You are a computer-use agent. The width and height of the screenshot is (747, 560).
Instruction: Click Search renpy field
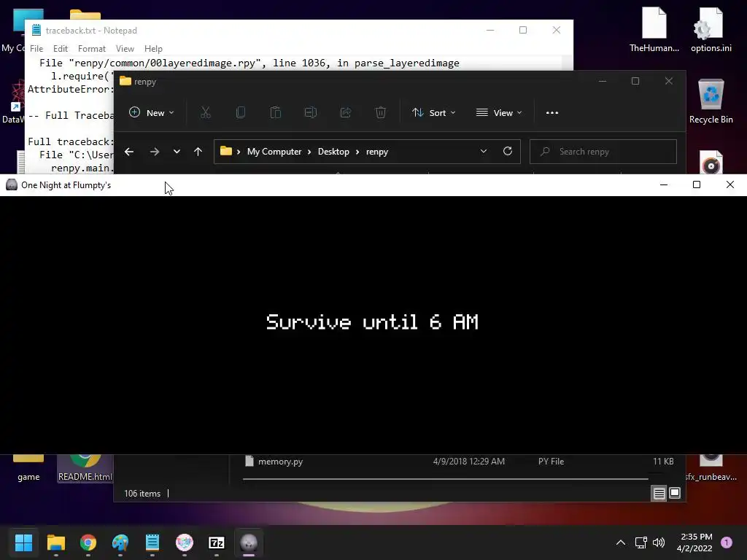pos(603,152)
